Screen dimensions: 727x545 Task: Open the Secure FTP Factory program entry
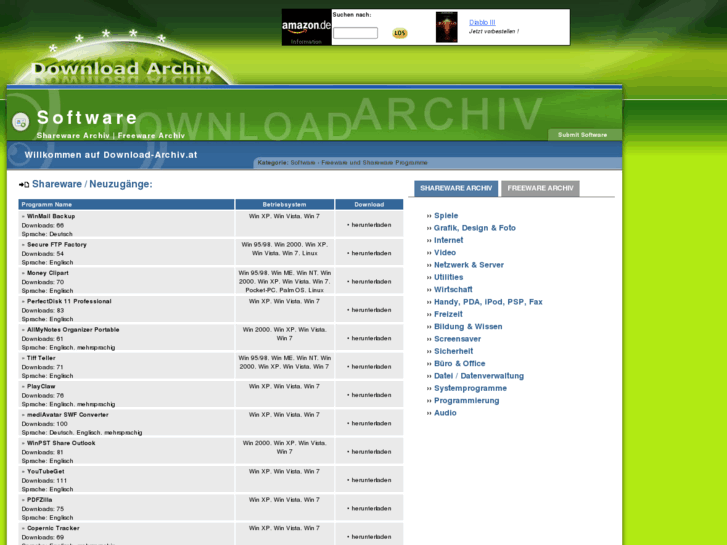(x=57, y=244)
